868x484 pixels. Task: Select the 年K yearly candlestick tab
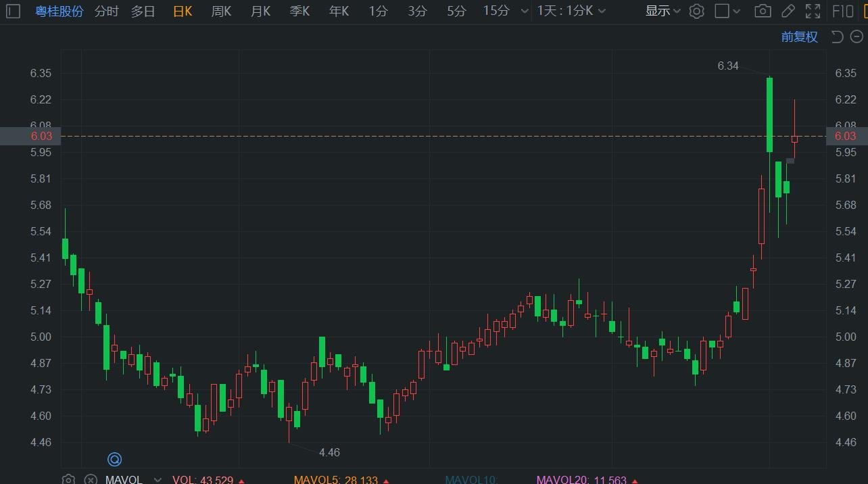(x=339, y=11)
